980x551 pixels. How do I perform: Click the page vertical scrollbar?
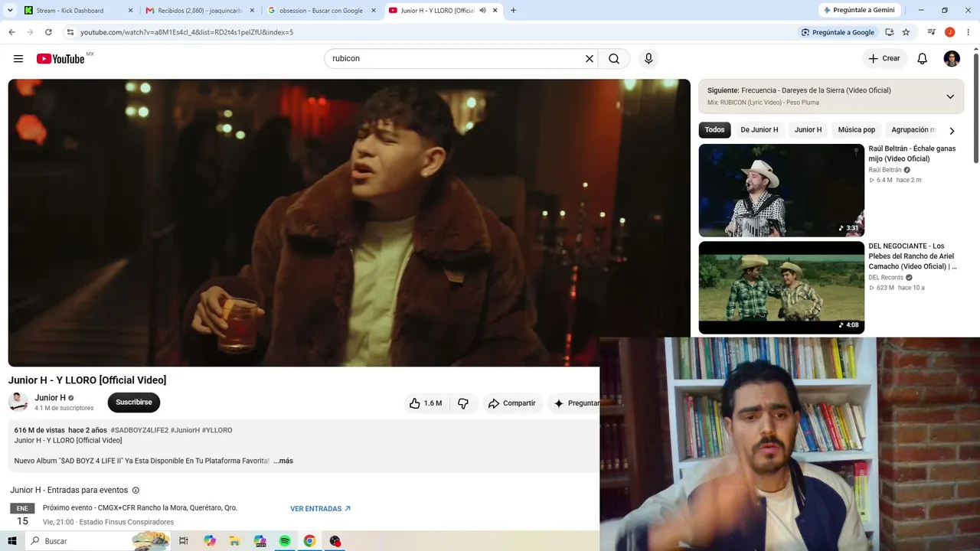975,107
